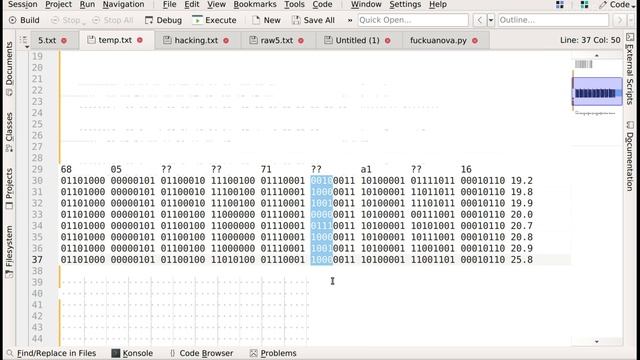Open the Settings menu
Viewport: 640px width, 360px height.
405,4
